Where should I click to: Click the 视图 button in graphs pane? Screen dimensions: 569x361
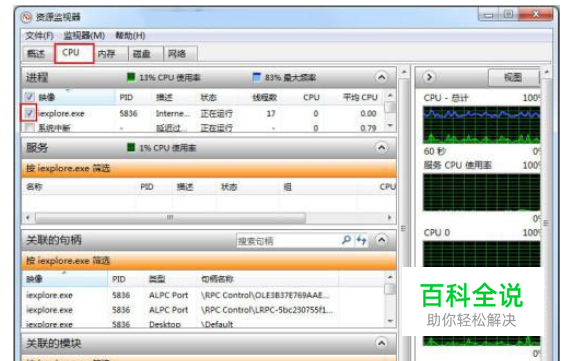pyautogui.click(x=513, y=77)
